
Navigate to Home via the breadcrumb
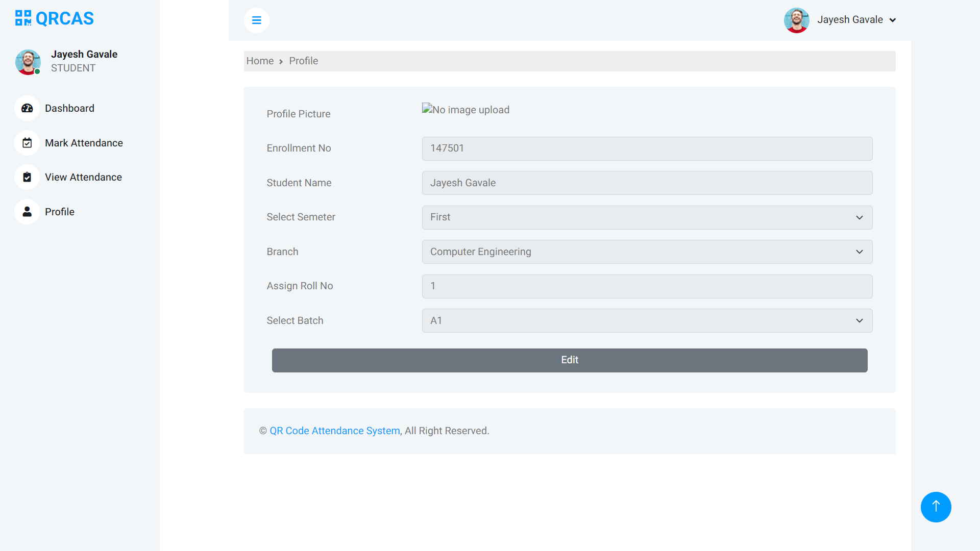[x=260, y=61]
